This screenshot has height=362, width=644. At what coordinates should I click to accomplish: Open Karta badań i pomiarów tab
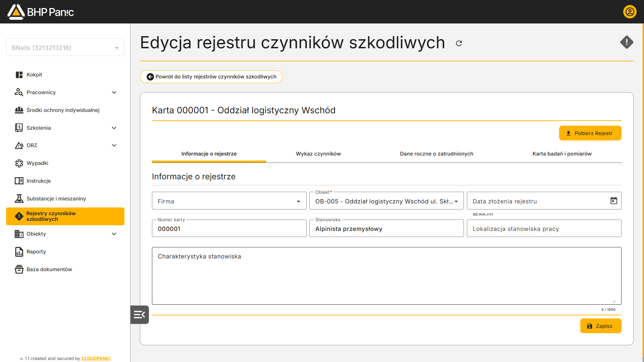coord(562,154)
